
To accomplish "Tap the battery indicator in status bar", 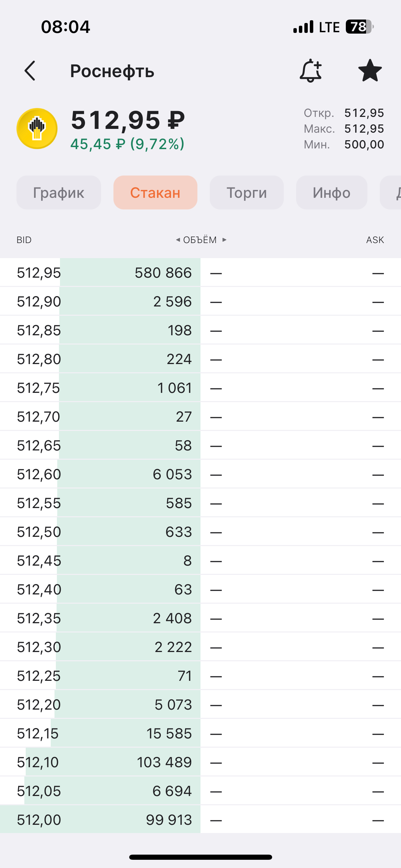I will (359, 27).
